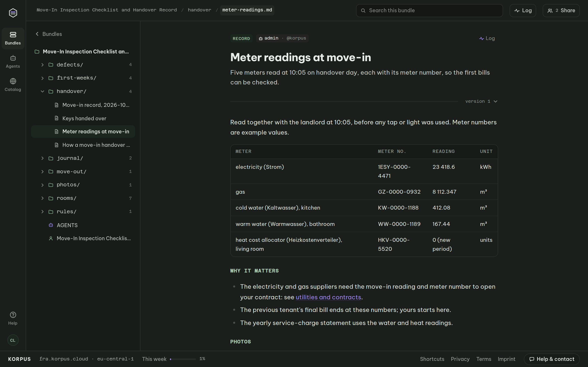
Task: Open the version 1 dropdown
Action: [481, 101]
